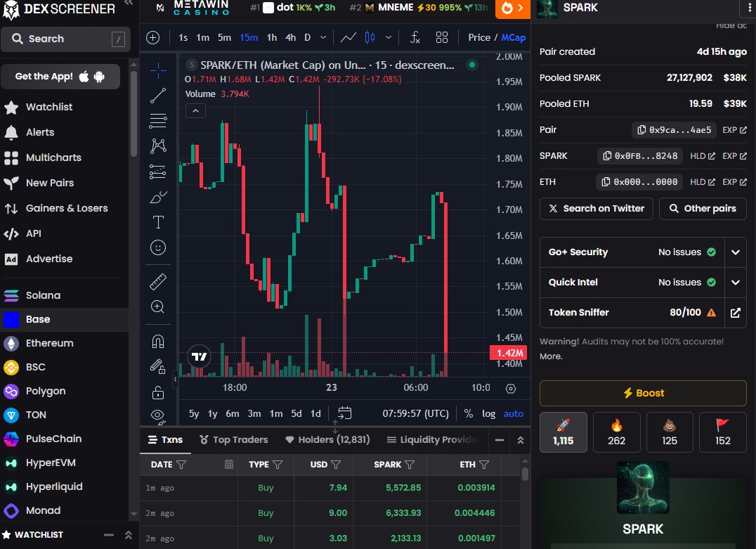
Task: Toggle percent scale on chart
Action: tap(468, 413)
